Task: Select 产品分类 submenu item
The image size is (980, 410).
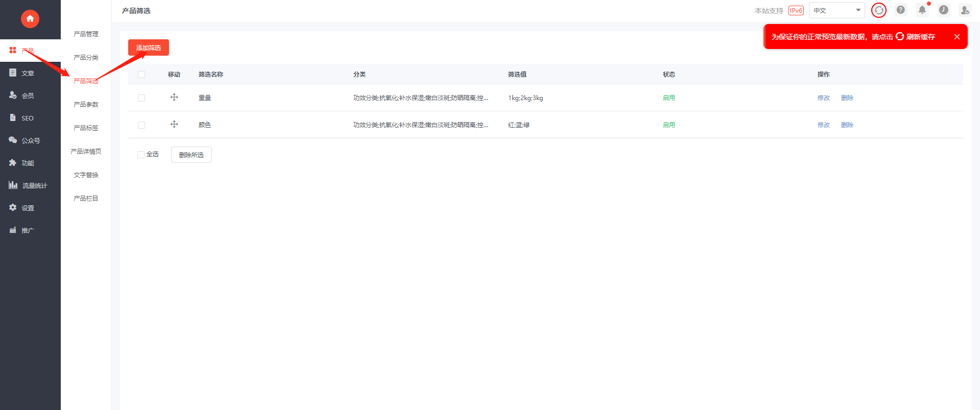Action: (x=86, y=57)
